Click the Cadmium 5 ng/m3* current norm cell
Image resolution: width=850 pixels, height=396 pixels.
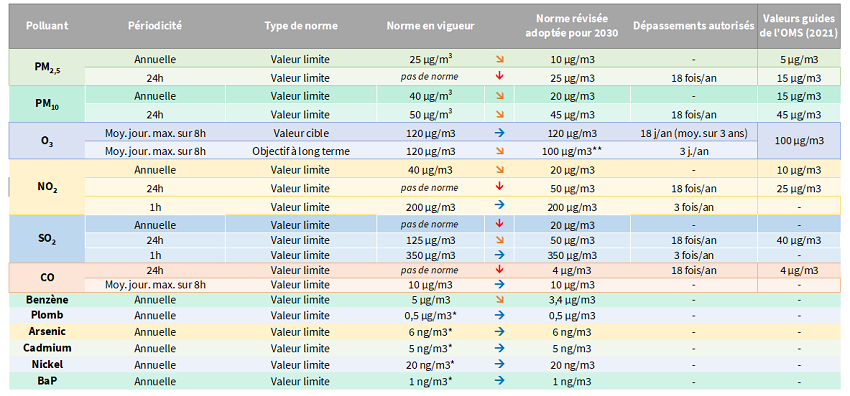point(431,348)
